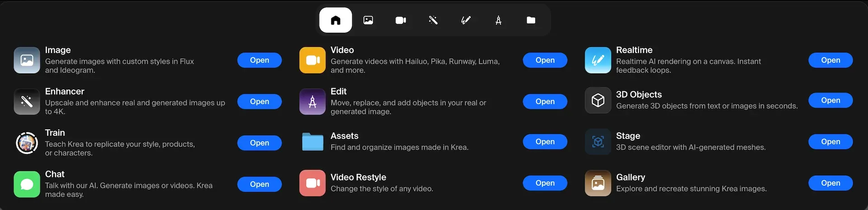Click 'Find and organize images made in Krea.'

400,147
